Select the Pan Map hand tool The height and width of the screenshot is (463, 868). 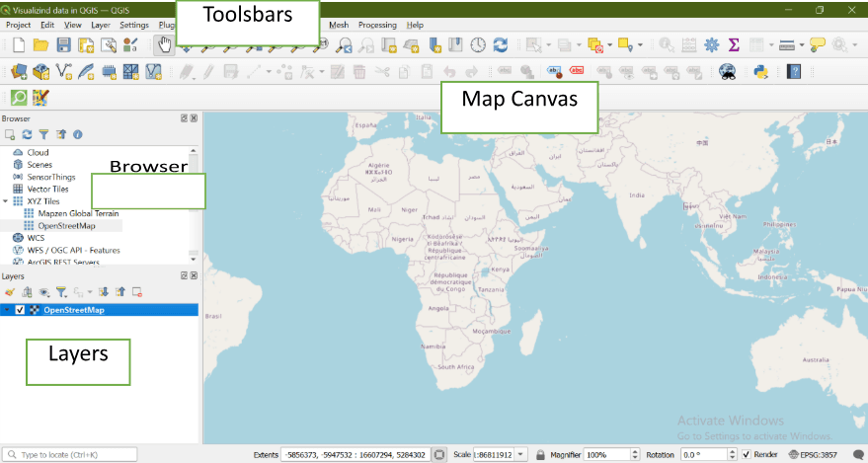164,44
